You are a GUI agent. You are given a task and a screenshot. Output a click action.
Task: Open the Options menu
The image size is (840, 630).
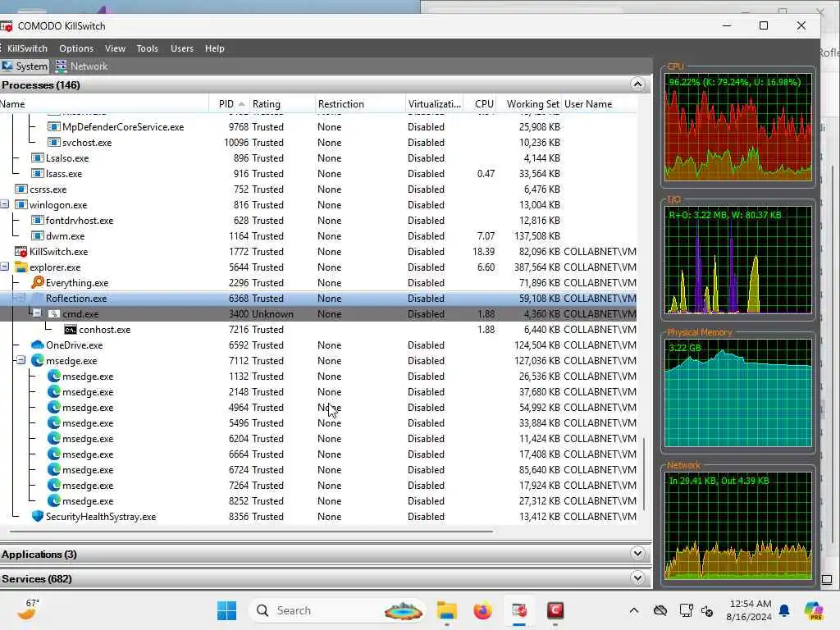pyautogui.click(x=76, y=48)
